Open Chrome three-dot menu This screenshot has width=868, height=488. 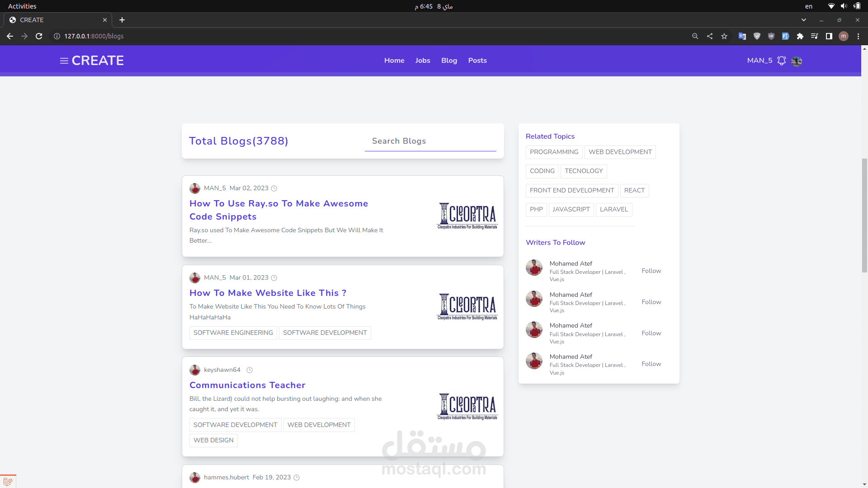click(858, 36)
